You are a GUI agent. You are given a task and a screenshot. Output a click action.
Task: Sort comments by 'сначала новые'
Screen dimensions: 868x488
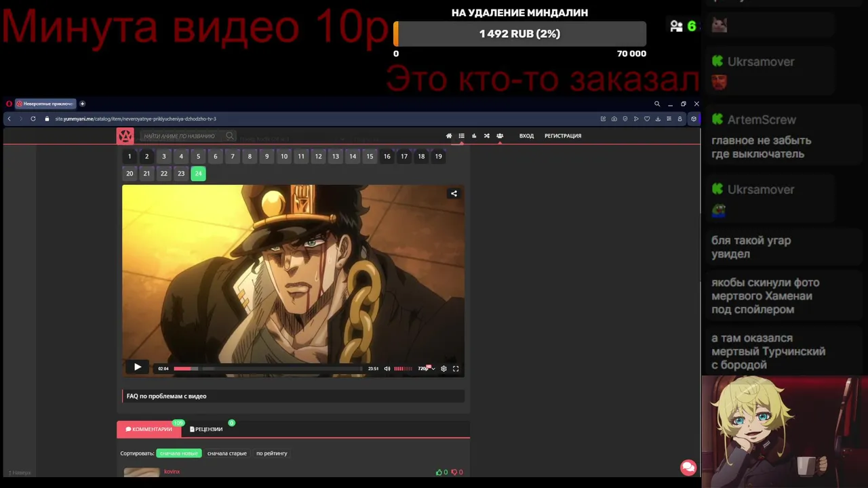pyautogui.click(x=179, y=453)
